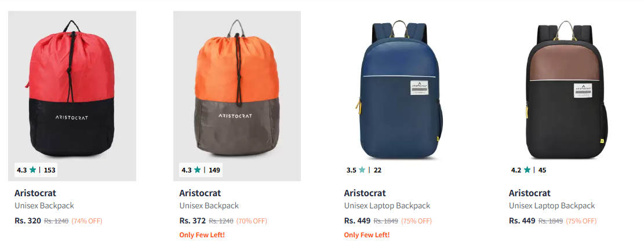Click Unisex Backpack title priced Rs. 372

pyautogui.click(x=209, y=205)
